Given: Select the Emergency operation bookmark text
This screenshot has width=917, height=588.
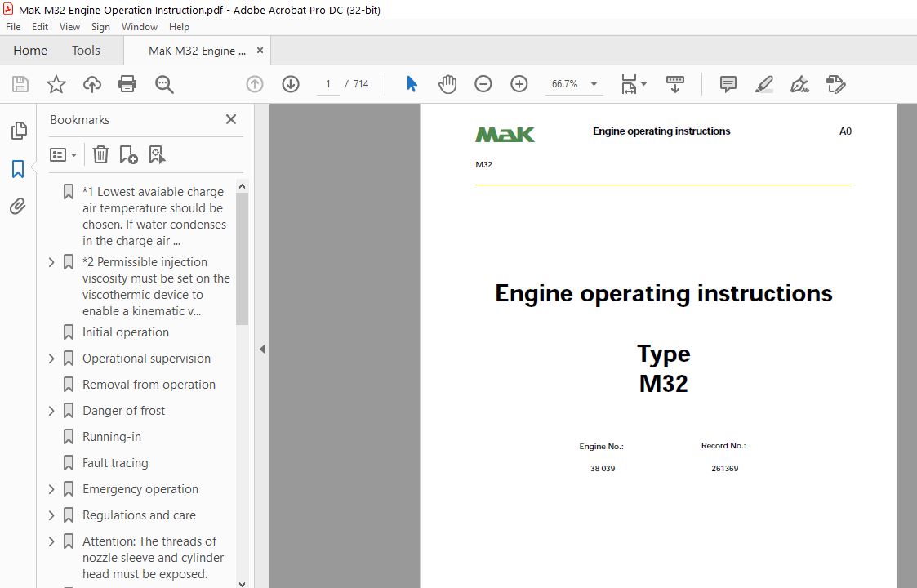Looking at the screenshot, I should (140, 489).
